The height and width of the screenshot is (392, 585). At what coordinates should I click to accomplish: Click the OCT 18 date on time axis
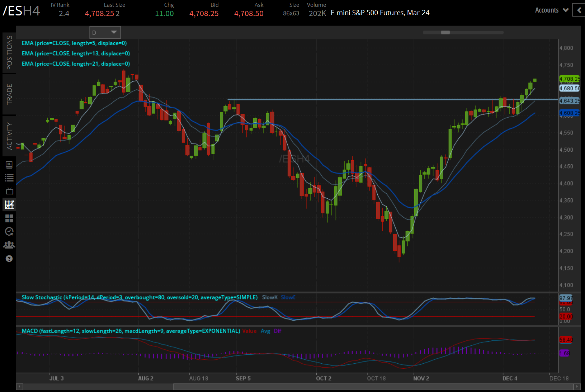pyautogui.click(x=376, y=378)
